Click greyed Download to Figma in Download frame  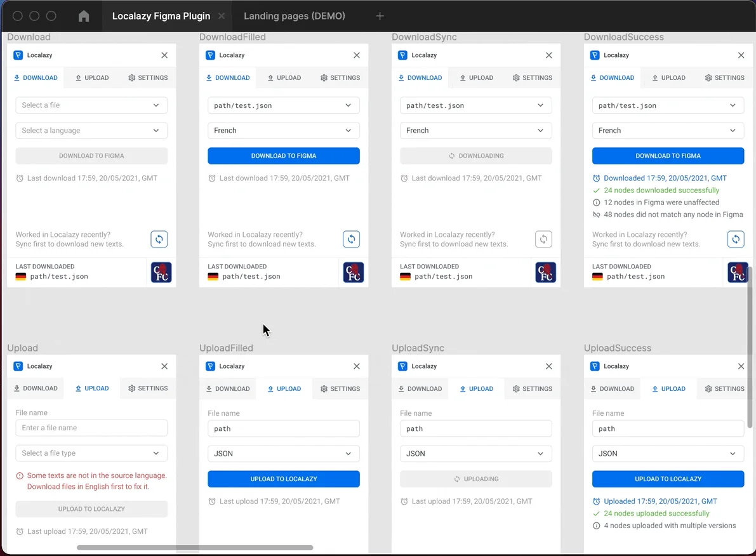click(91, 156)
